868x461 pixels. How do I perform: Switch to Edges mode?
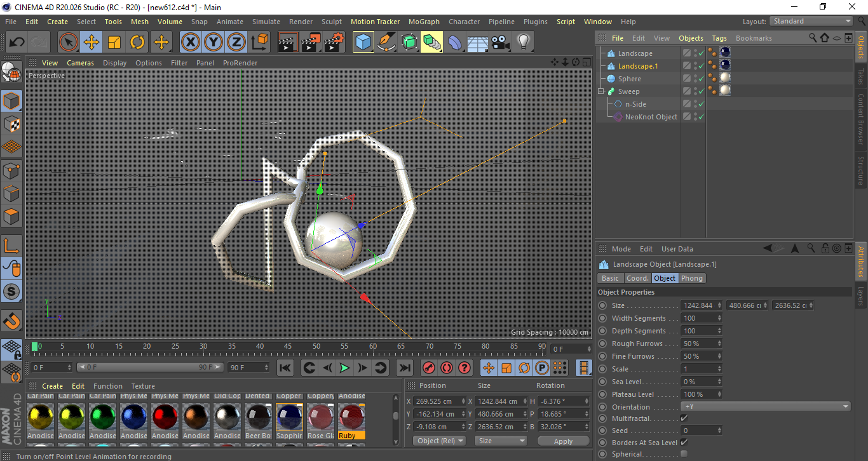point(11,194)
